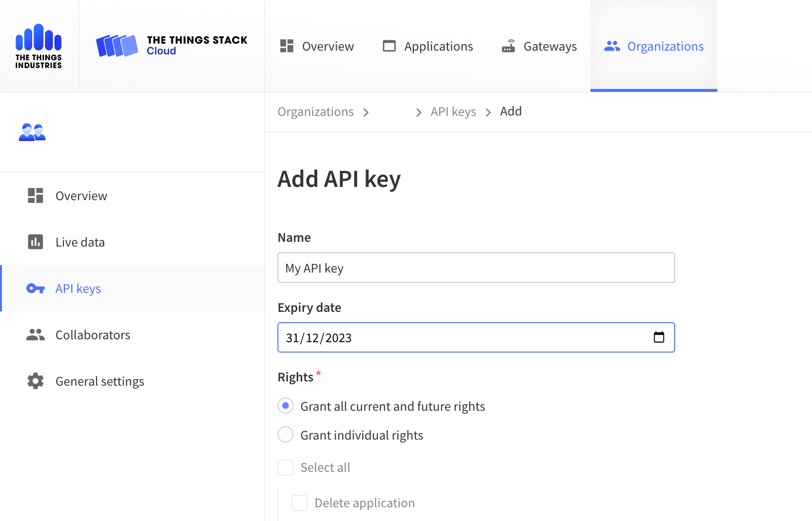Click the Gateways antenna icon
The image size is (812, 521).
[x=509, y=45]
